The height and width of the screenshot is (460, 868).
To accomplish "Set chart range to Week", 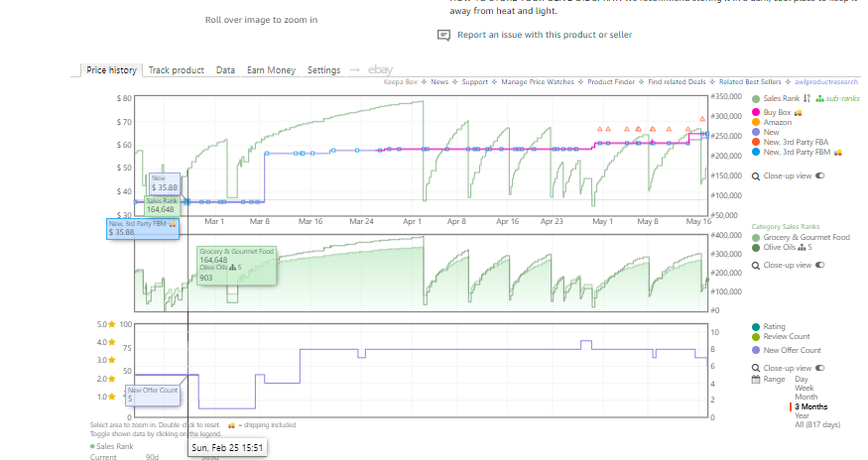I will (x=804, y=388).
